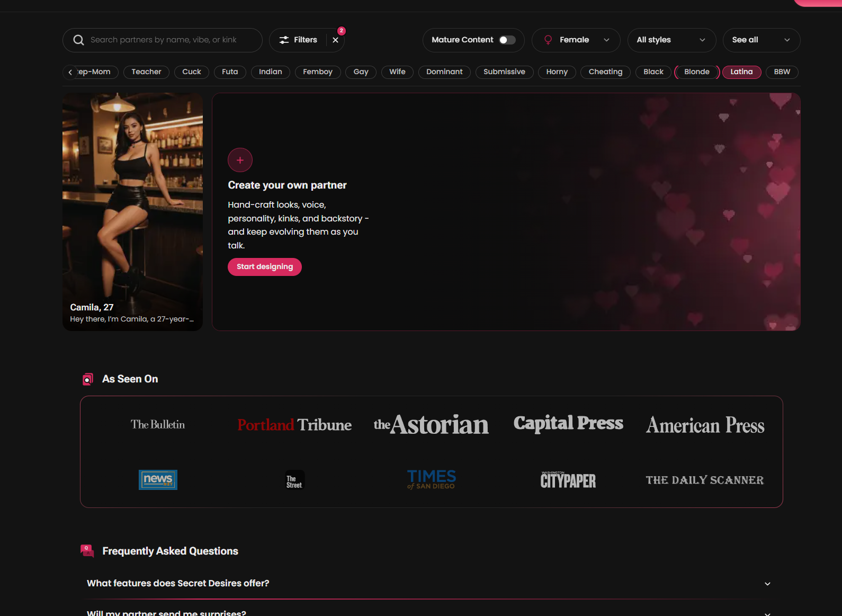
Task: Open the Filters sliders icon
Action: 284,40
